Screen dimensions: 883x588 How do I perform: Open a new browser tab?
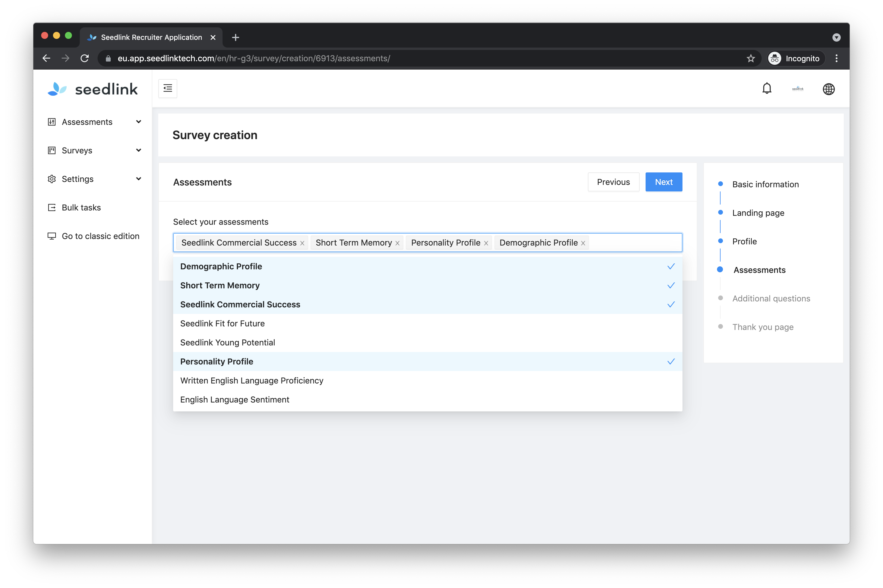pos(236,37)
